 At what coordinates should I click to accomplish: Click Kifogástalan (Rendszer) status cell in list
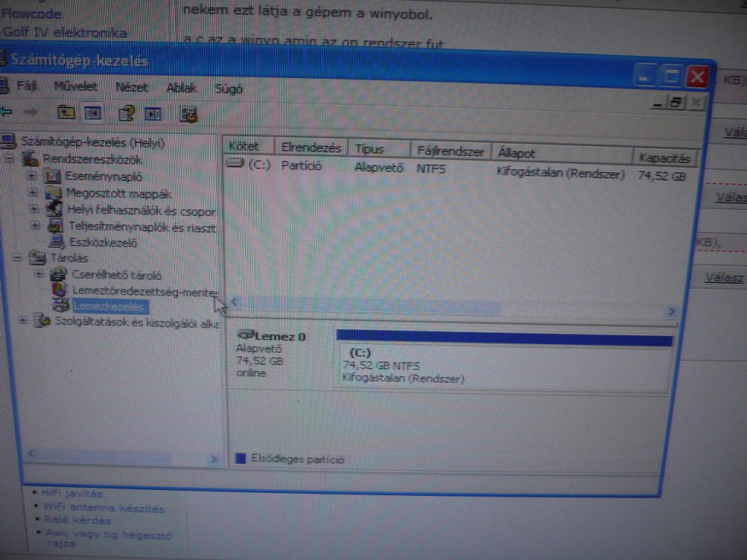pos(560,174)
